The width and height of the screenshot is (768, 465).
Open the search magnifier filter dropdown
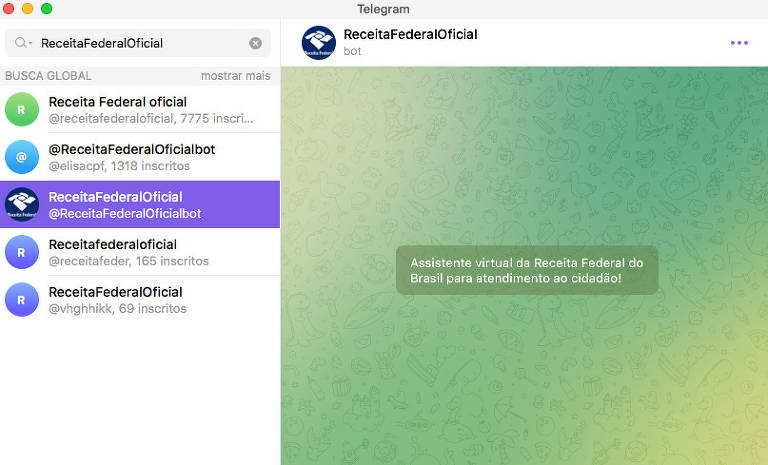pos(23,43)
